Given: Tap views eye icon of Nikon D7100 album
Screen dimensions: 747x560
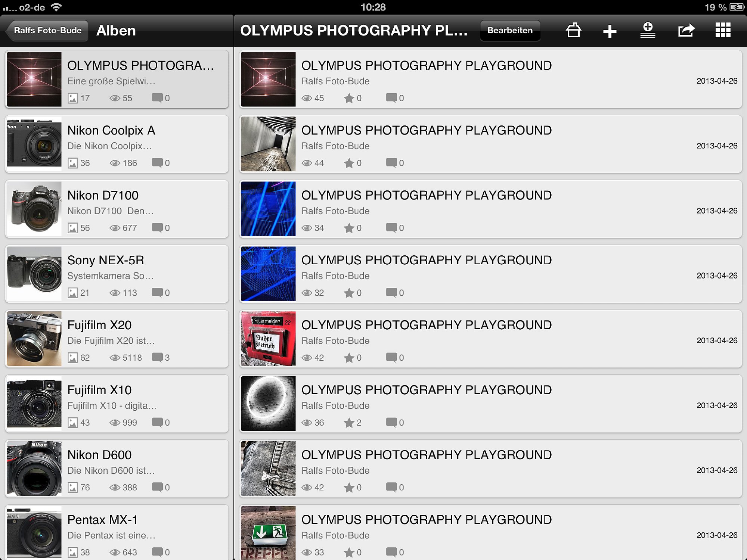Looking at the screenshot, I should (x=115, y=228).
